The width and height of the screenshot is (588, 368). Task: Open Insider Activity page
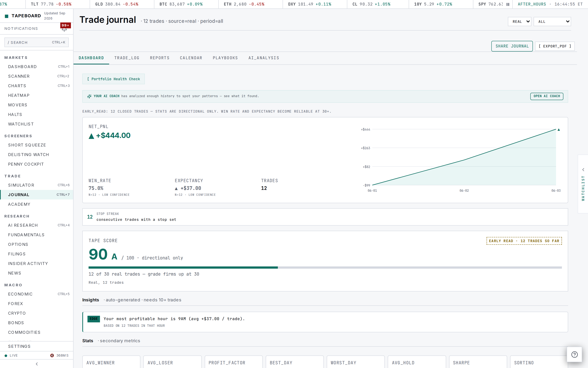(x=37, y=264)
